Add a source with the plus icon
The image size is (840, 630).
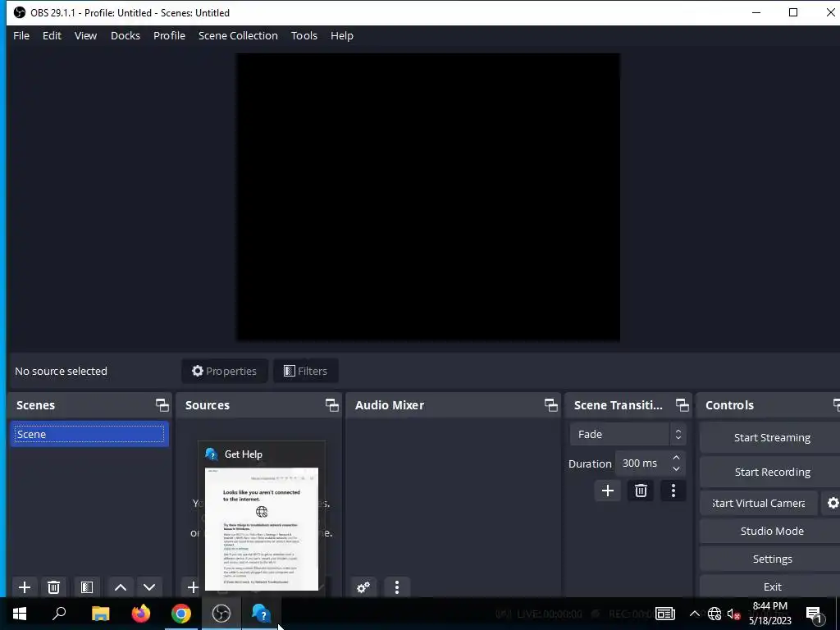192,587
